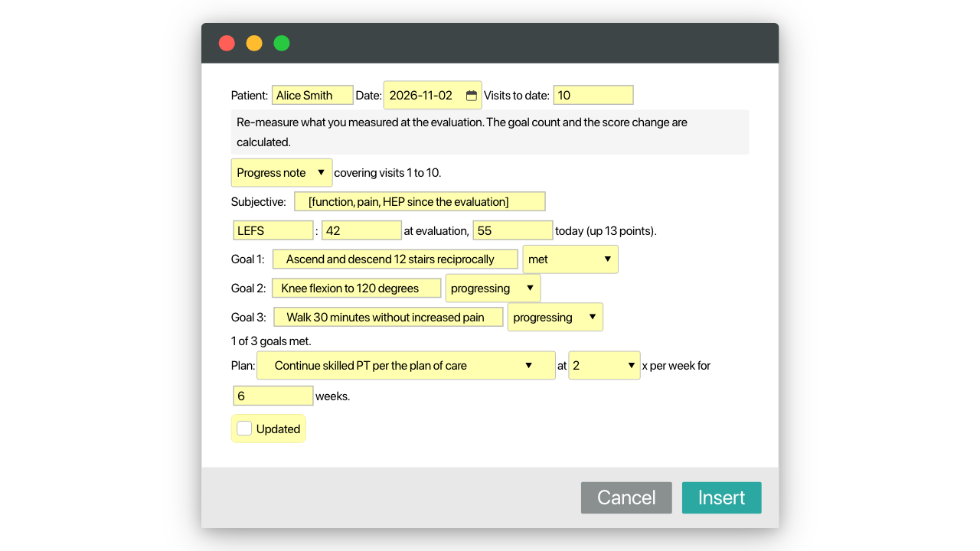Minimize the window with the yellow button
Viewport: 980px width, 551px height.
[254, 43]
